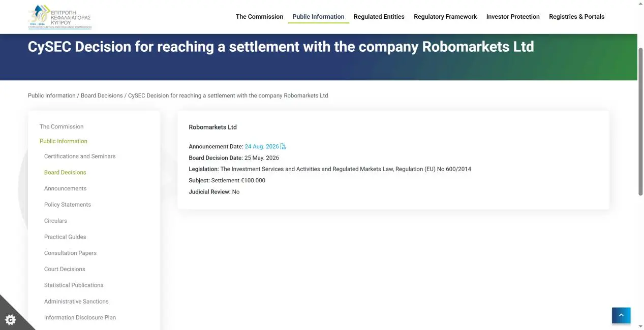Open cookie settings gear icon

pos(10,319)
